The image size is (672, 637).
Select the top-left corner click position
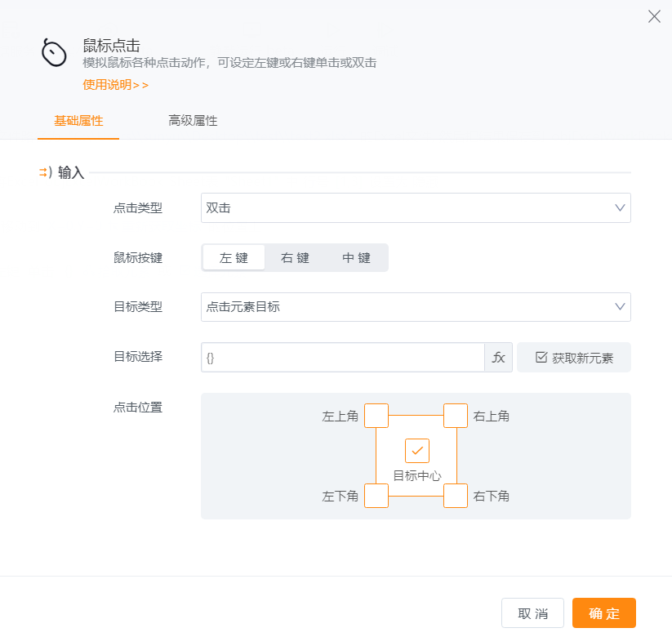coord(376,416)
